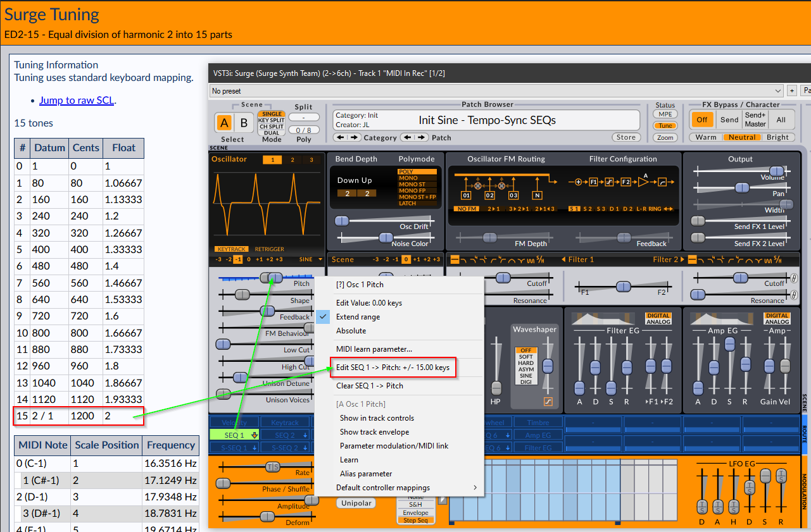Select oscillator 3 tab
The image size is (811, 532).
pos(311,160)
